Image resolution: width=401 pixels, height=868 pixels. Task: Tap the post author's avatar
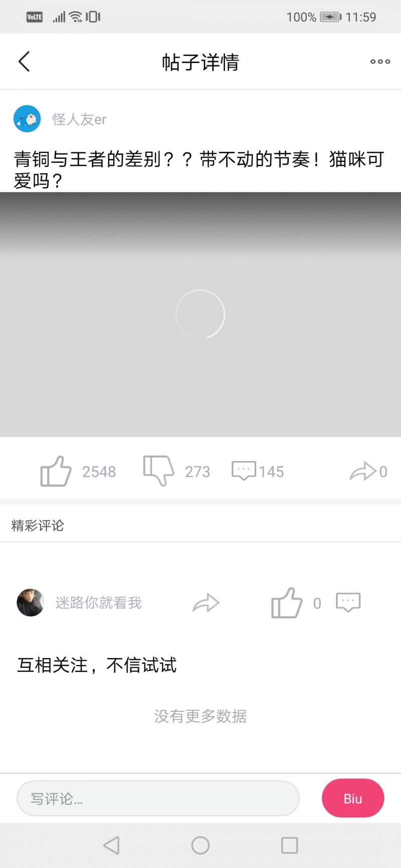pyautogui.click(x=27, y=119)
